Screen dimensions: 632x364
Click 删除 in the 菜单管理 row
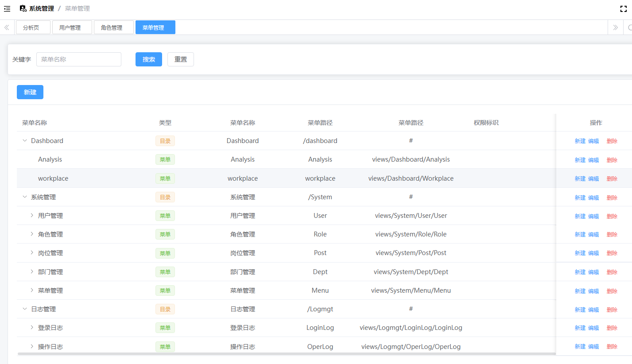(x=612, y=291)
